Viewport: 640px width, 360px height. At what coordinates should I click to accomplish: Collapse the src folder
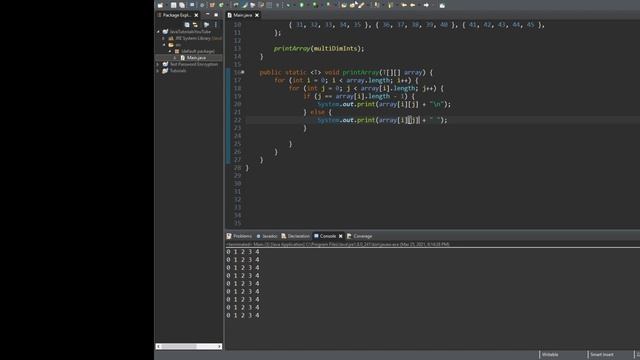coord(164,44)
